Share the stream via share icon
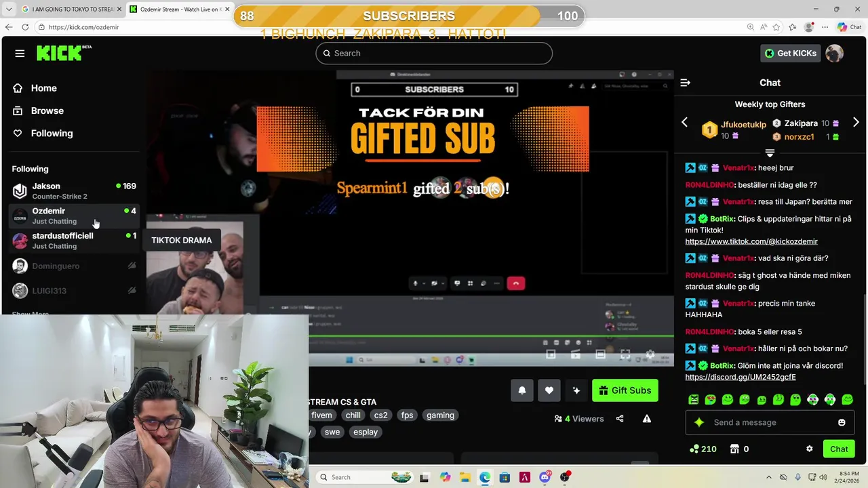 pos(620,419)
